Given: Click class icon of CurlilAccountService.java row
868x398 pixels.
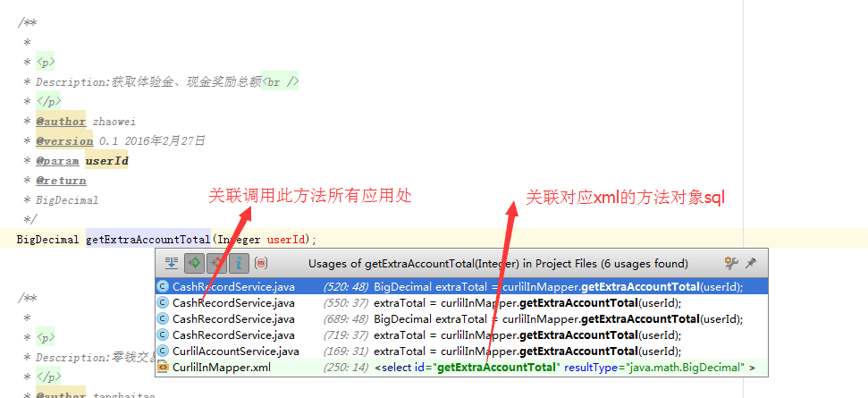Looking at the screenshot, I should [x=163, y=351].
